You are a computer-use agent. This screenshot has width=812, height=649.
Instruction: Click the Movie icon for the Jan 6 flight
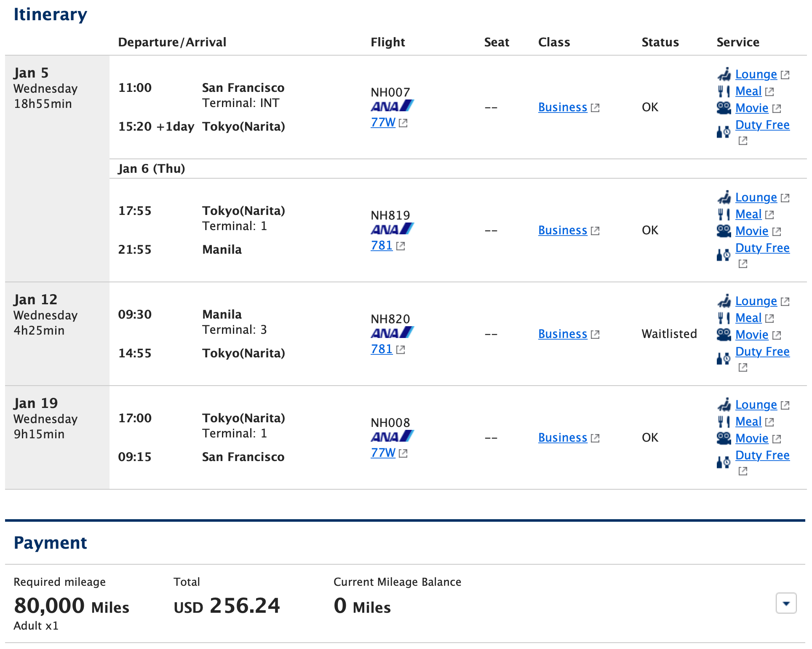click(x=723, y=231)
